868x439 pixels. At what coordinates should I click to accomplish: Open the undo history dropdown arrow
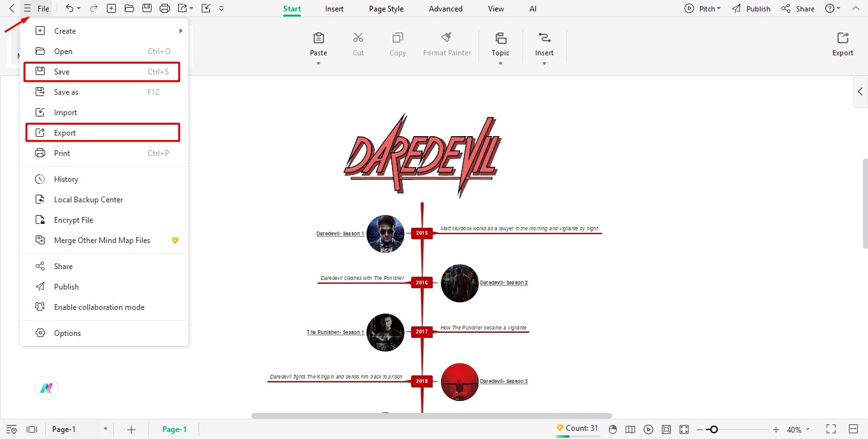(x=79, y=9)
